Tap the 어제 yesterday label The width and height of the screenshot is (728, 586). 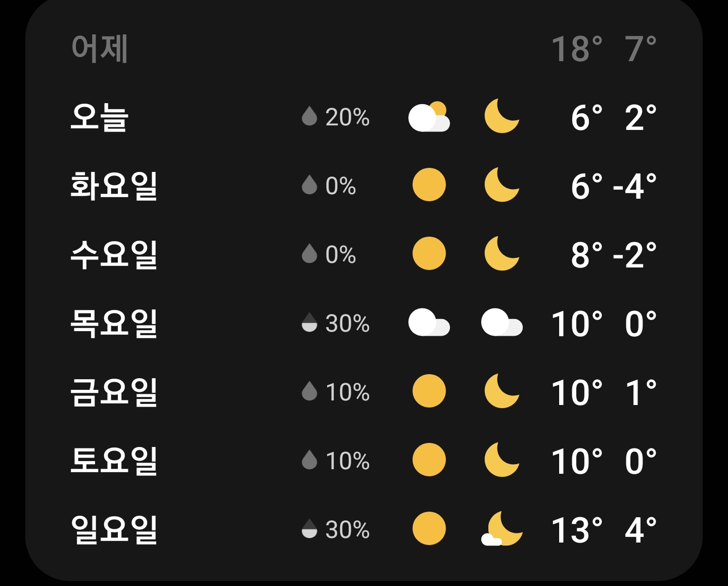[x=100, y=49]
